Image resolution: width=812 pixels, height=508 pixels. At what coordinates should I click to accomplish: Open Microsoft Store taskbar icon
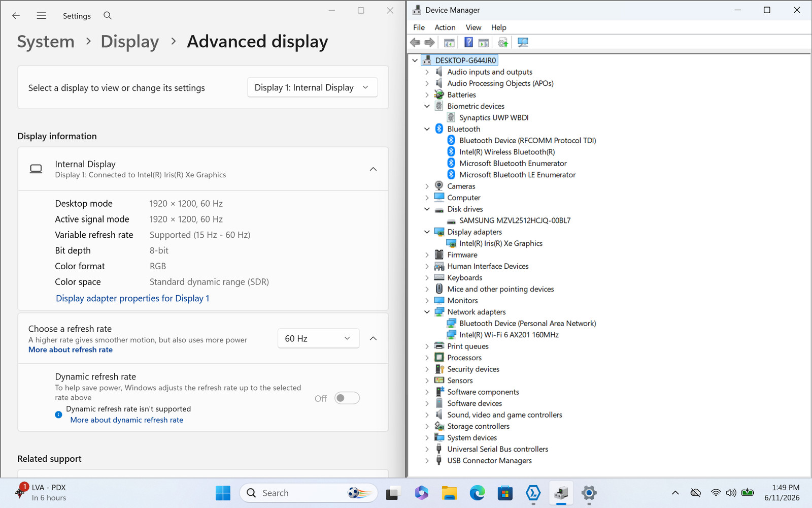click(x=505, y=493)
